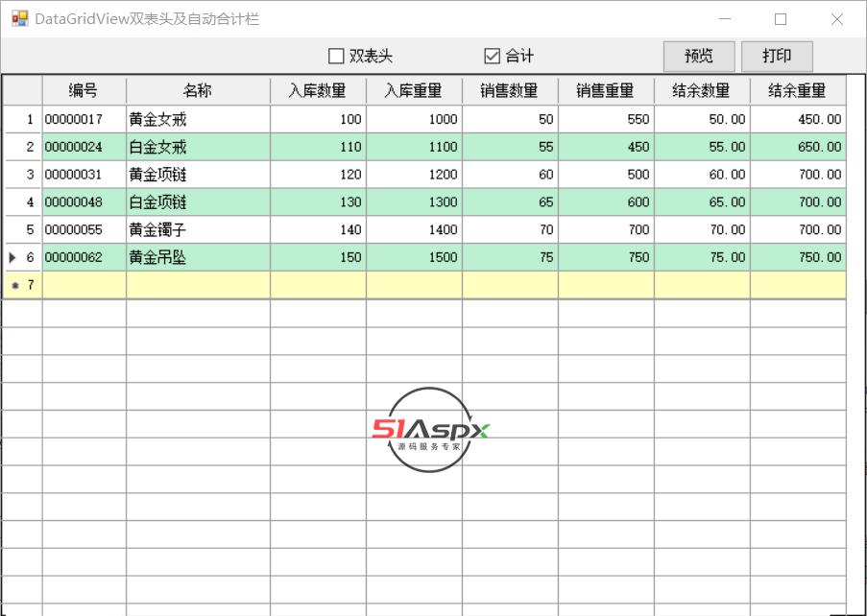This screenshot has width=867, height=616.
Task: Click the 入库数量 column header
Action: (318, 90)
